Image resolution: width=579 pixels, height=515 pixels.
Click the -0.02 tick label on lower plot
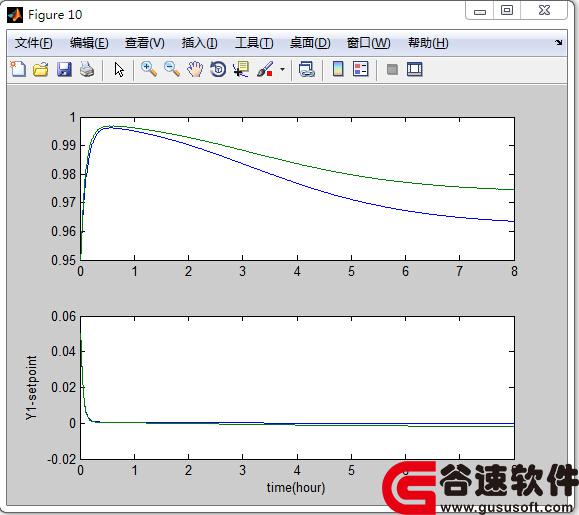pos(61,459)
